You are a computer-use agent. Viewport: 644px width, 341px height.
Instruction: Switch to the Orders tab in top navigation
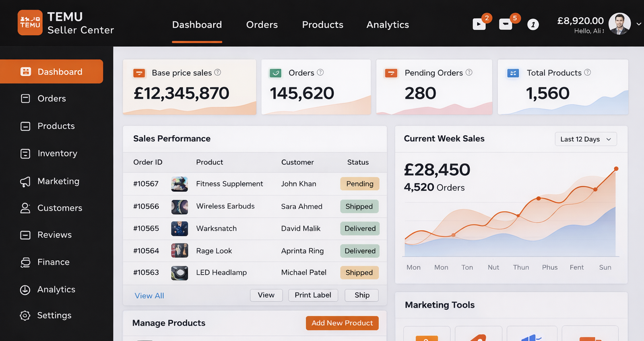tap(262, 25)
